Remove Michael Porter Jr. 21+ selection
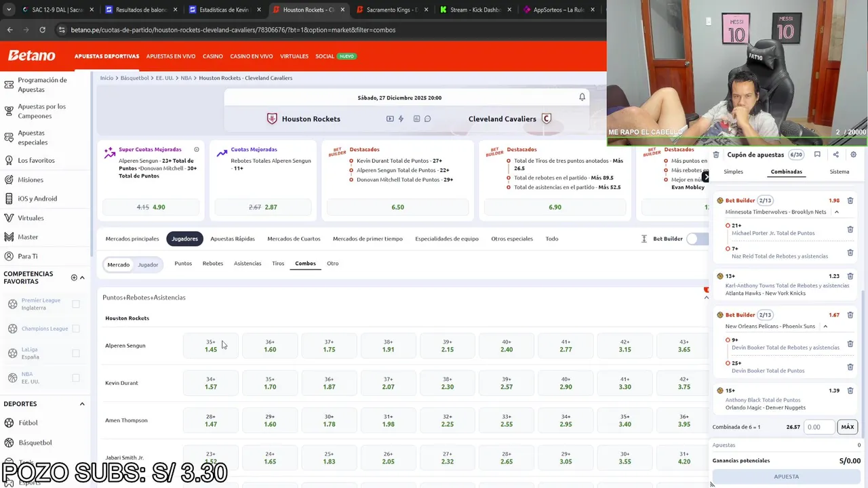 pos(850,229)
